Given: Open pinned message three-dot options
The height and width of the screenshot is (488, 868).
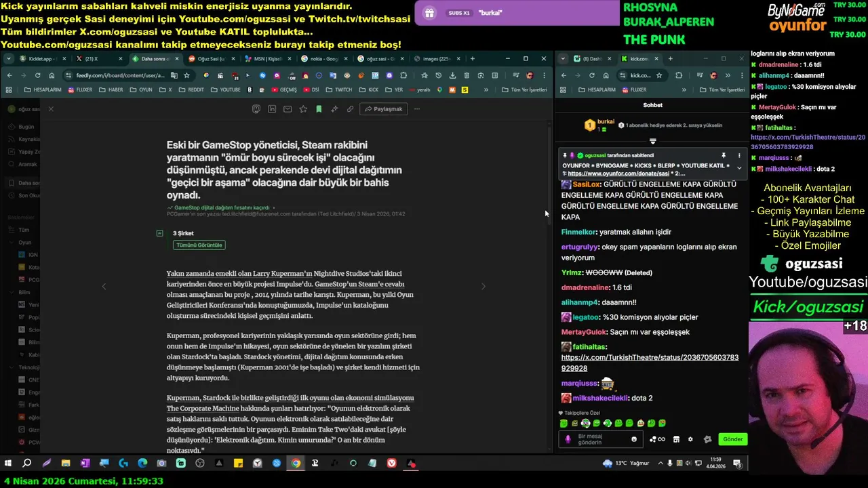Looking at the screenshot, I should pos(739,155).
